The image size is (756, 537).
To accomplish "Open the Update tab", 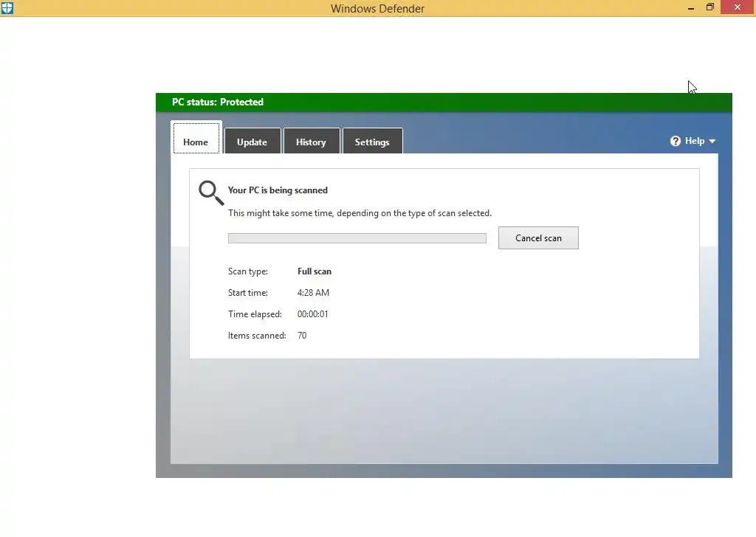I will tap(252, 141).
